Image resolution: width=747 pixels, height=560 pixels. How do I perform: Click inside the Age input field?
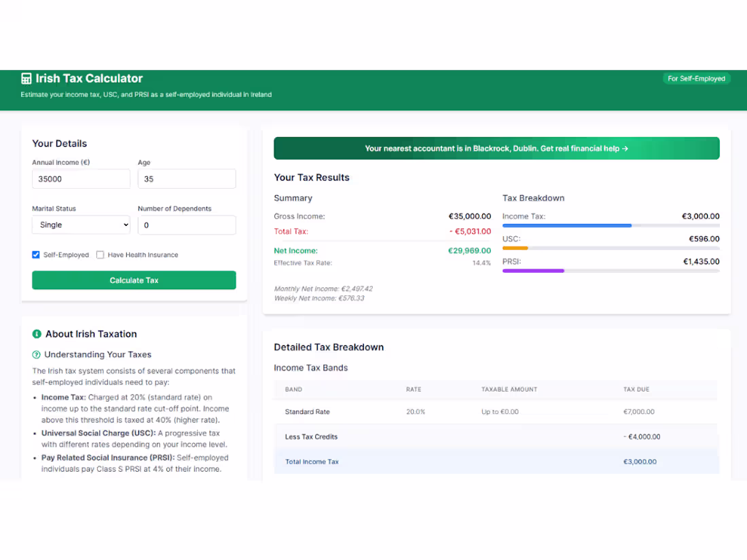pyautogui.click(x=187, y=179)
